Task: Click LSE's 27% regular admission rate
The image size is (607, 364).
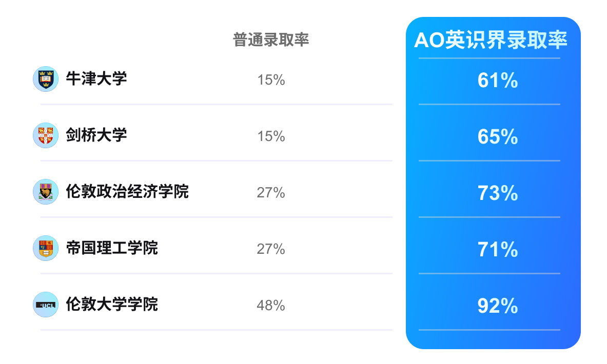Action: (x=271, y=193)
